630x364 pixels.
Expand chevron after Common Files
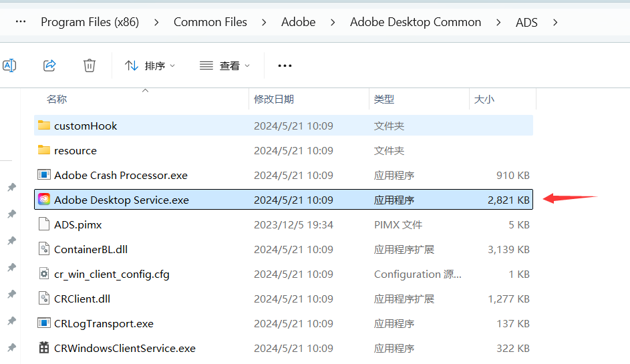(x=264, y=23)
